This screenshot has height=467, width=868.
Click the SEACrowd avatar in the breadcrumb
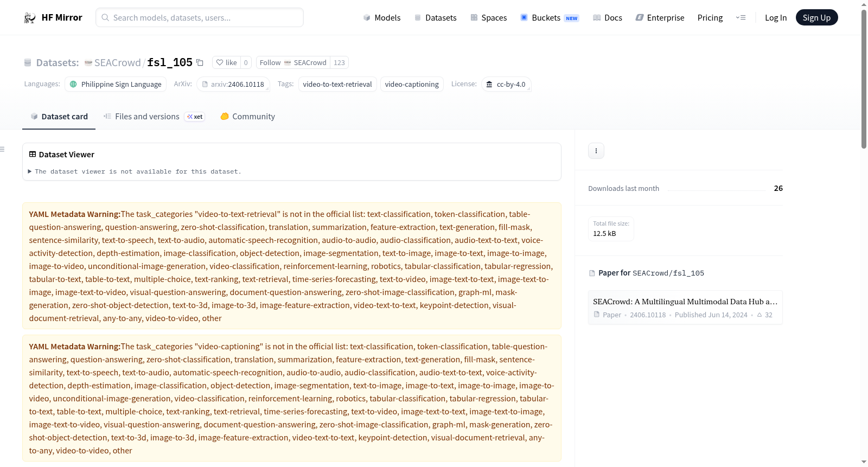pos(88,63)
